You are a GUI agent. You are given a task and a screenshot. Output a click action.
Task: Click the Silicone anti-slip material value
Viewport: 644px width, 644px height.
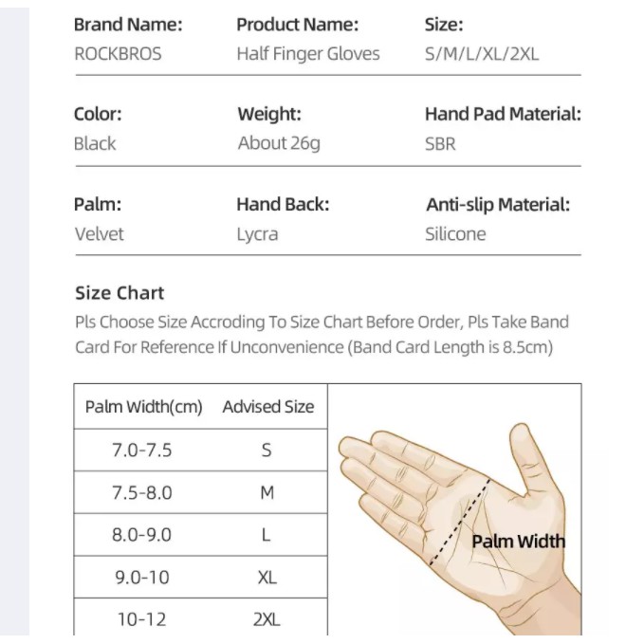click(455, 234)
